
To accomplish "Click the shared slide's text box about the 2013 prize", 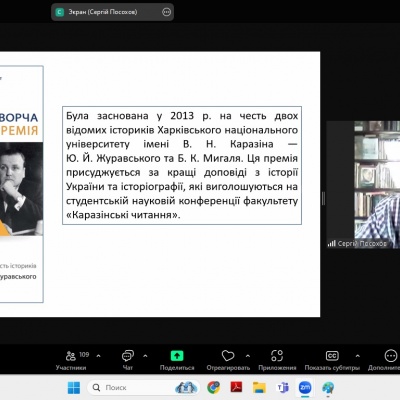I will 182,165.
